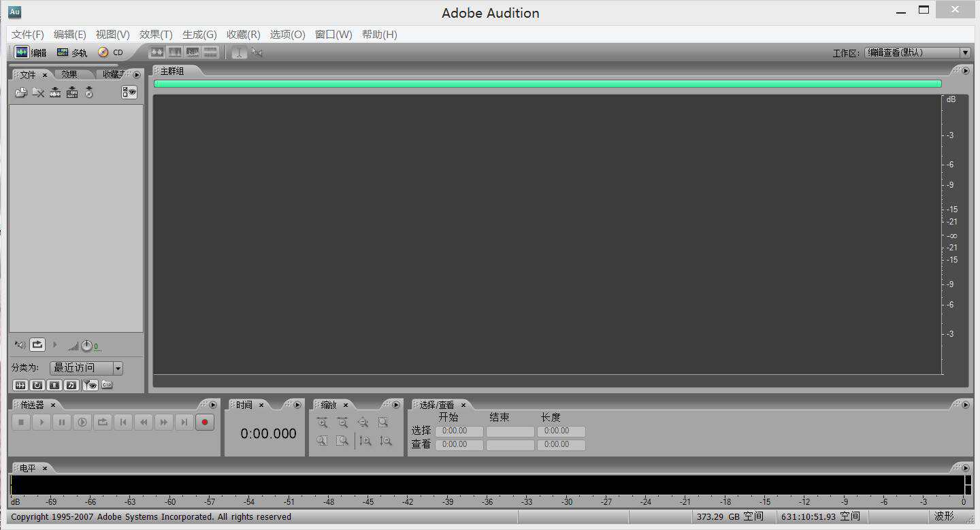The width and height of the screenshot is (980, 530).
Task: Toggle the loop playback option in Files panel
Action: click(37, 345)
